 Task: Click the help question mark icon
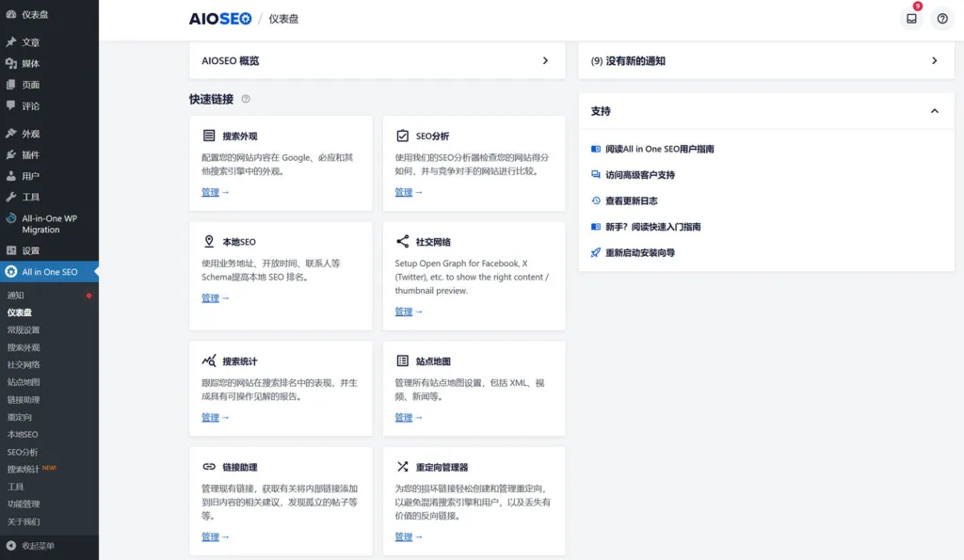point(942,19)
